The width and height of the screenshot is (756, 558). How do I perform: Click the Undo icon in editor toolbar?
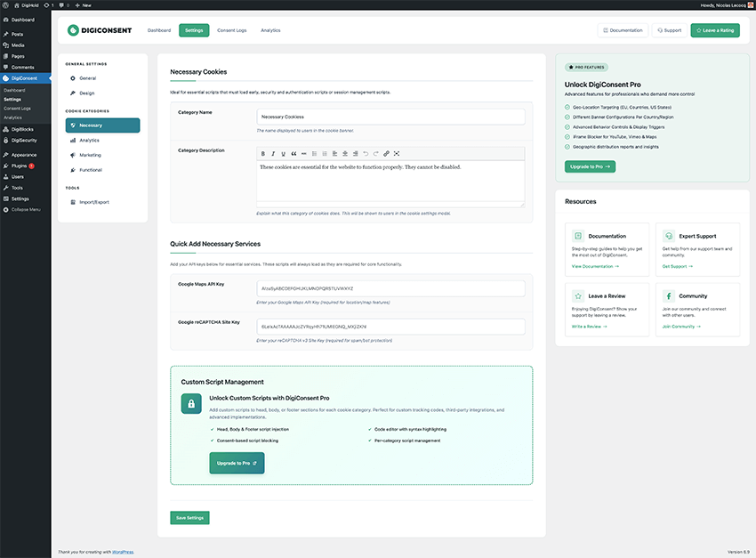[365, 154]
